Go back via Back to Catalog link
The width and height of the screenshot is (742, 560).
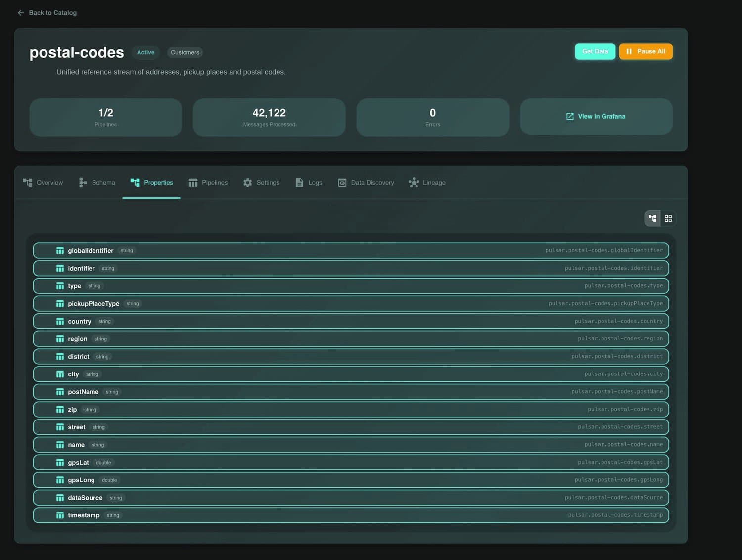tap(47, 13)
